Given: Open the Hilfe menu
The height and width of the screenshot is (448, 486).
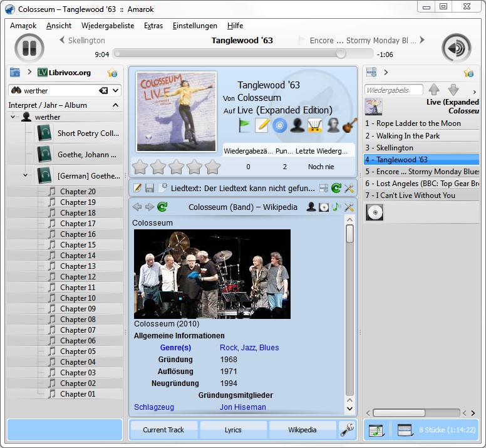Looking at the screenshot, I should [235, 26].
